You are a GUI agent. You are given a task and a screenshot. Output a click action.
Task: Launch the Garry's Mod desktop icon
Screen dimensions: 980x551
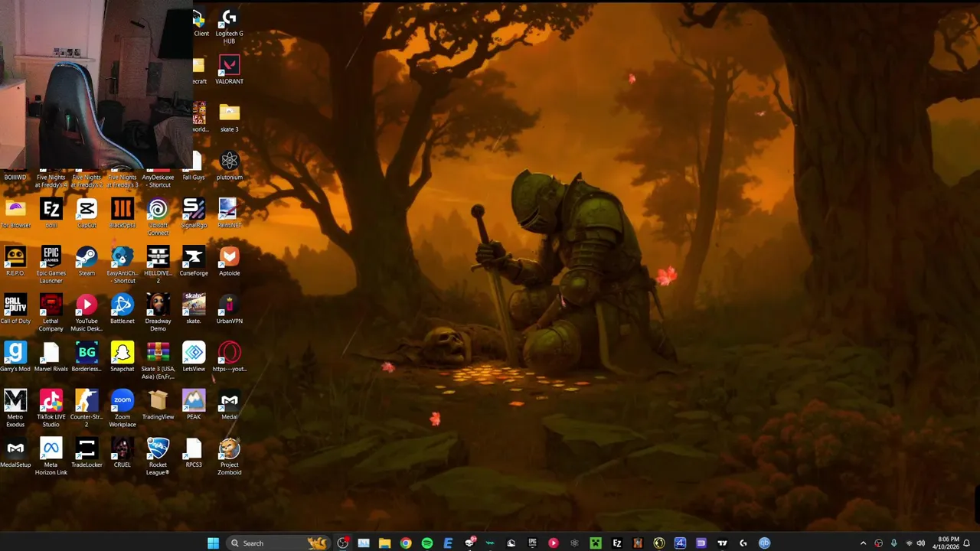[15, 357]
